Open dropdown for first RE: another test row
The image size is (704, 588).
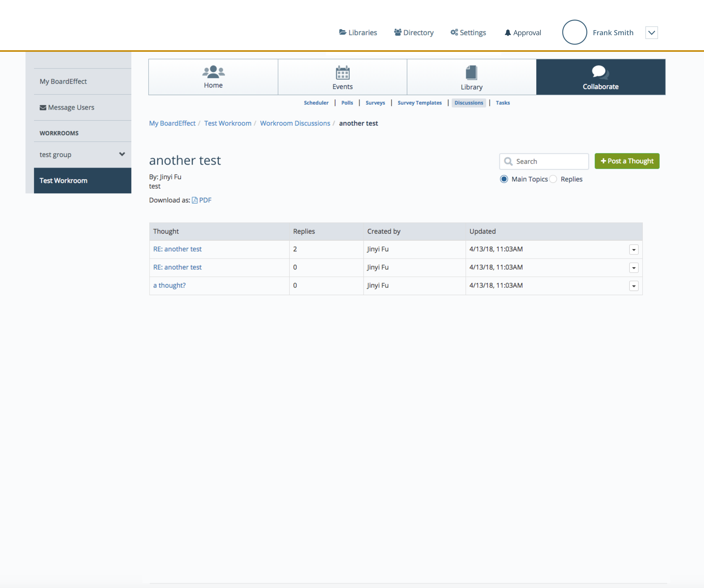point(634,250)
